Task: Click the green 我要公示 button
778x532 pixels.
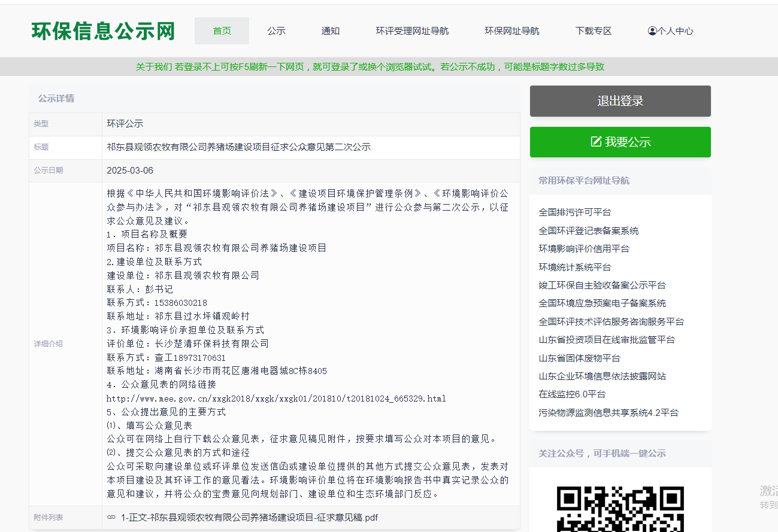Action: pyautogui.click(x=620, y=142)
